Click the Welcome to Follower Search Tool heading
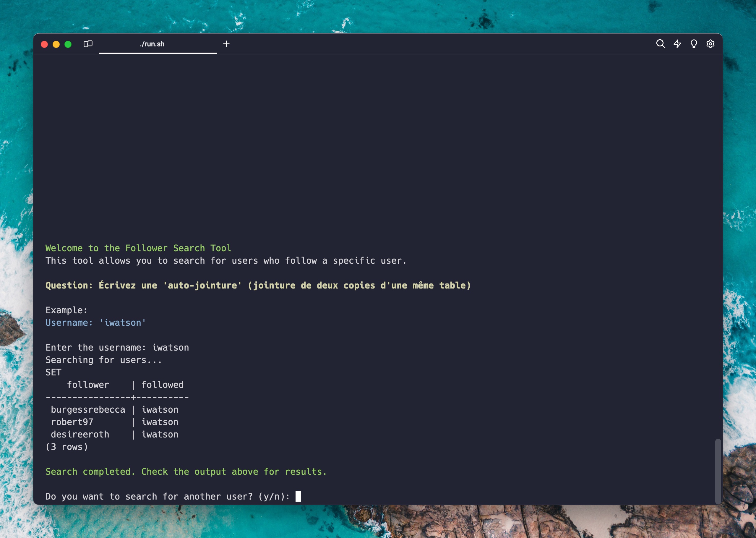Image resolution: width=756 pixels, height=538 pixels. tap(138, 248)
